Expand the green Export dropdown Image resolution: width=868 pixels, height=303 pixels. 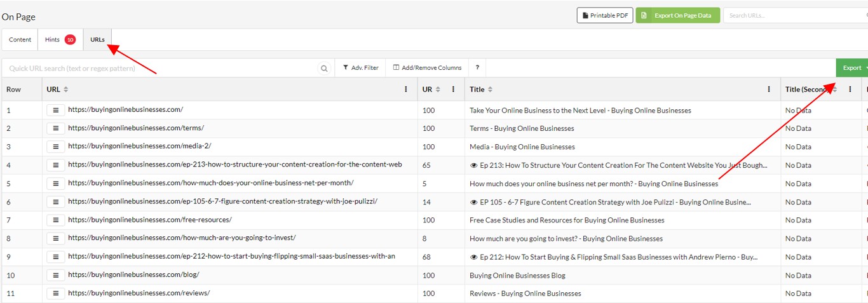tap(852, 68)
